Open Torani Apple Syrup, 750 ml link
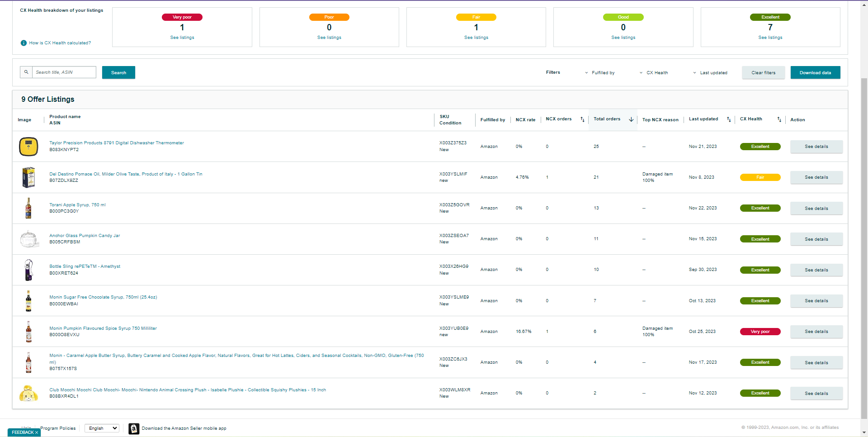The width and height of the screenshot is (868, 437). 77,205
